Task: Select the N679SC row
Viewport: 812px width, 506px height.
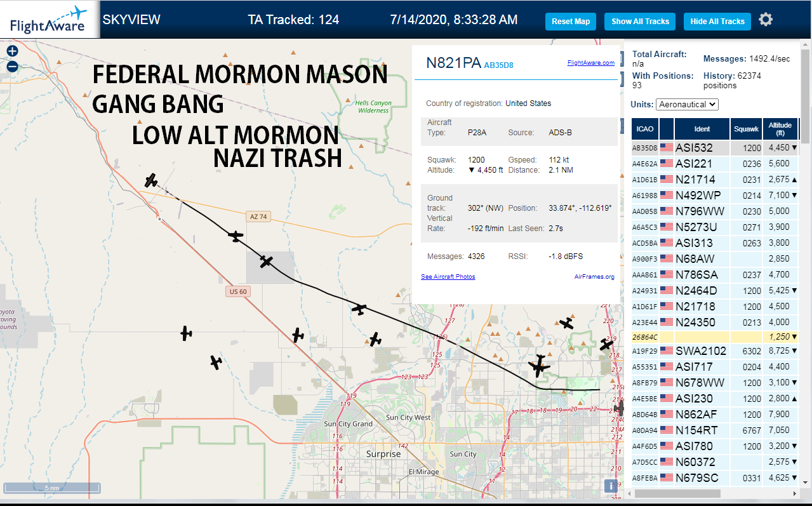Action: click(x=715, y=478)
